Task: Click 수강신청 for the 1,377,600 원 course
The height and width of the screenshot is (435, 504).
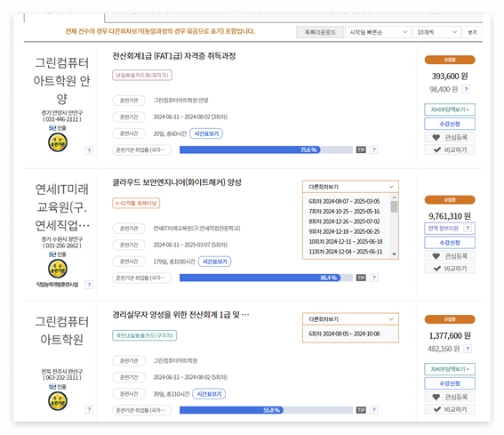Action: [450, 383]
